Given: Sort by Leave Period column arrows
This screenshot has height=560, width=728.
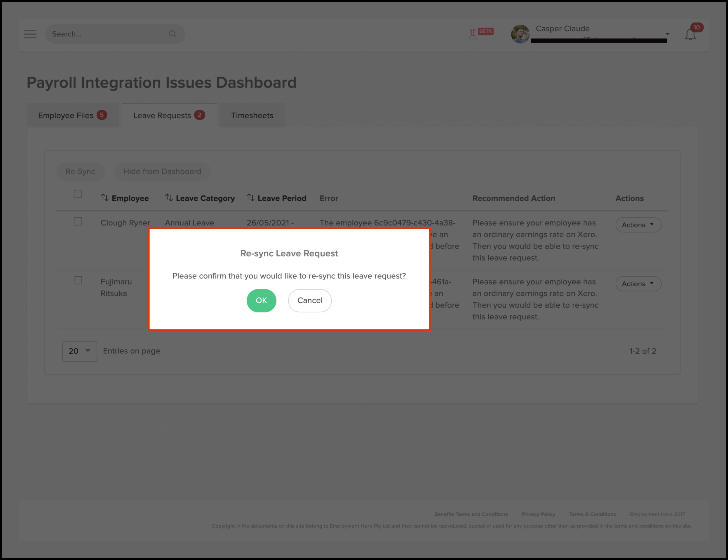Looking at the screenshot, I should [250, 198].
